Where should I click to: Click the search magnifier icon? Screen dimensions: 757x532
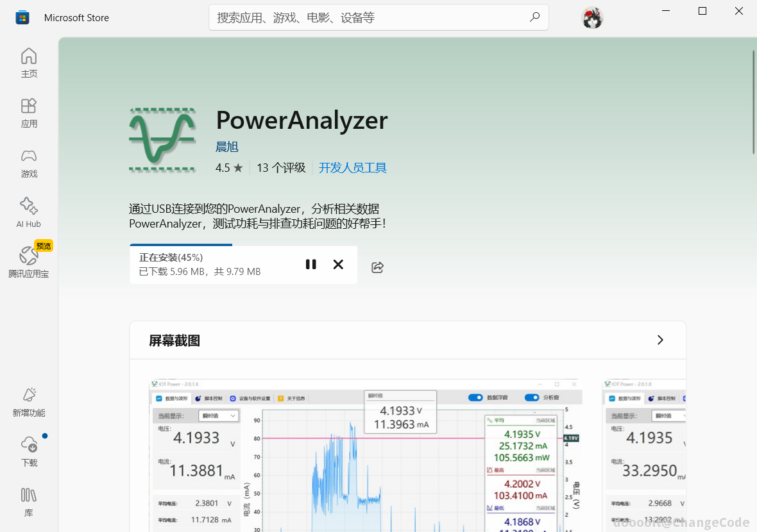[x=534, y=17]
